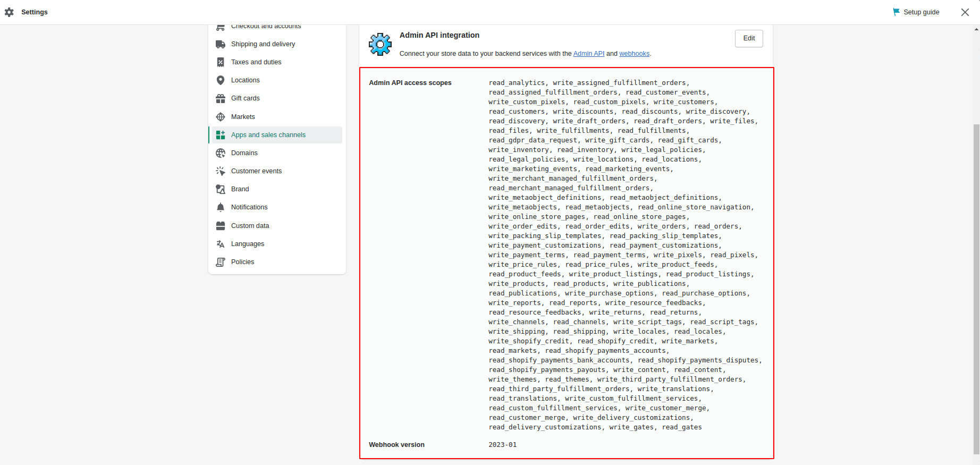Click the write_merchant_managed_fulfillment_orders scope text
This screenshot has width=980, height=465.
(x=571, y=179)
